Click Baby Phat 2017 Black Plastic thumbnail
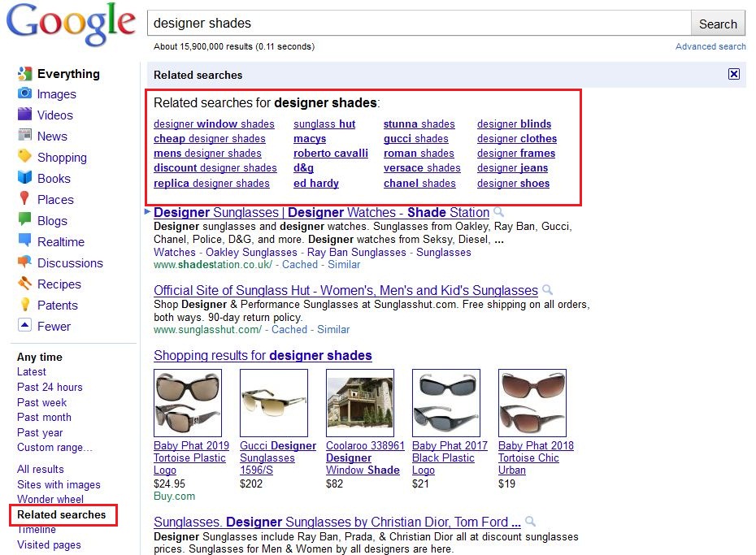 pos(446,403)
